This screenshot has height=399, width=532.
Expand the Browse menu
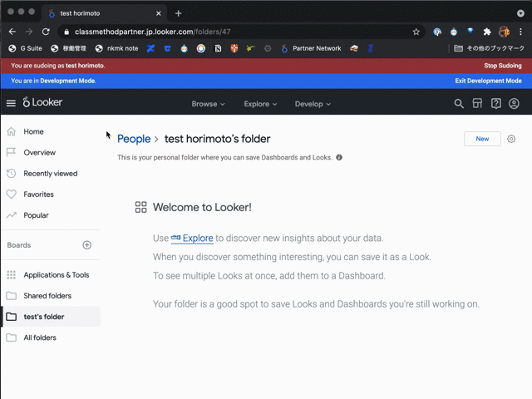pyautogui.click(x=208, y=104)
